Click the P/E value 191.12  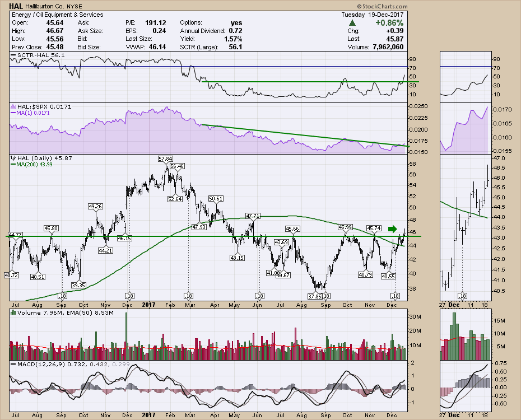(156, 22)
